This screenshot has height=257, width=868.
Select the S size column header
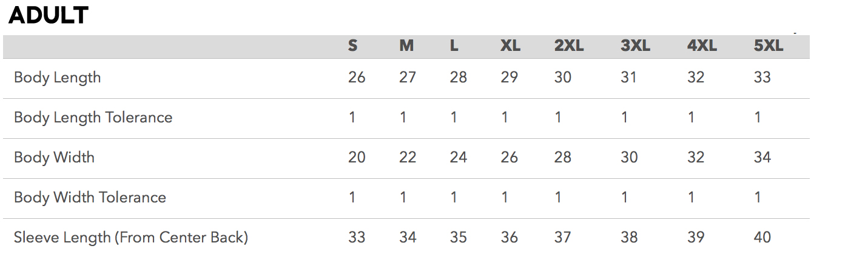[x=352, y=46]
